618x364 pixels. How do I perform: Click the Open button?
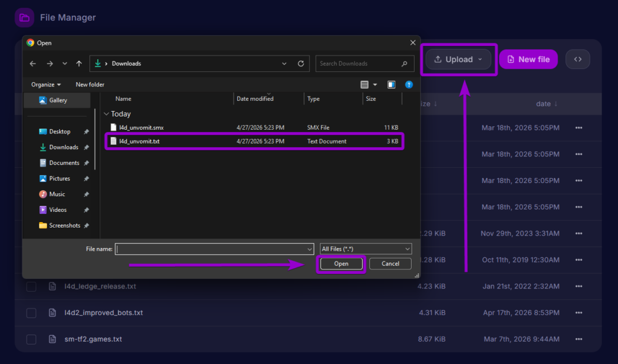click(341, 264)
